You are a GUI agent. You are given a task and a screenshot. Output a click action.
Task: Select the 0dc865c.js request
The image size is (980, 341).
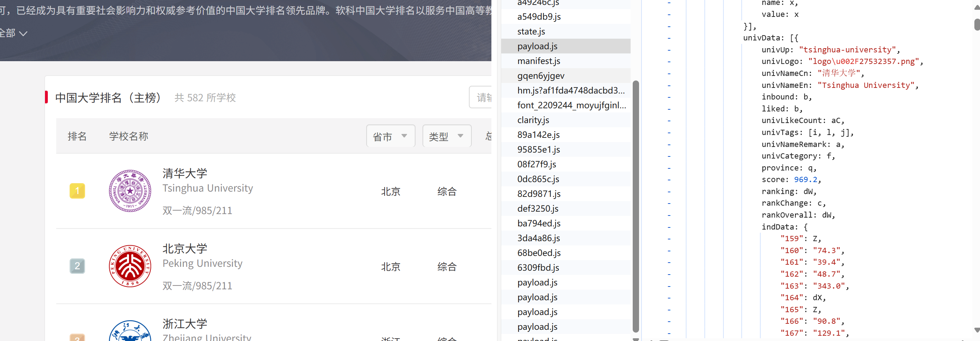[x=565, y=179]
